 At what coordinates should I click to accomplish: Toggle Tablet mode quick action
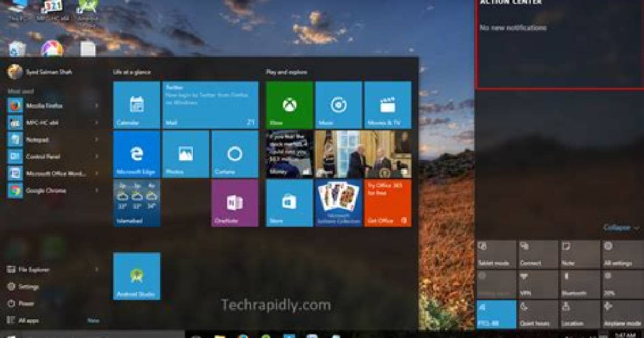496,254
